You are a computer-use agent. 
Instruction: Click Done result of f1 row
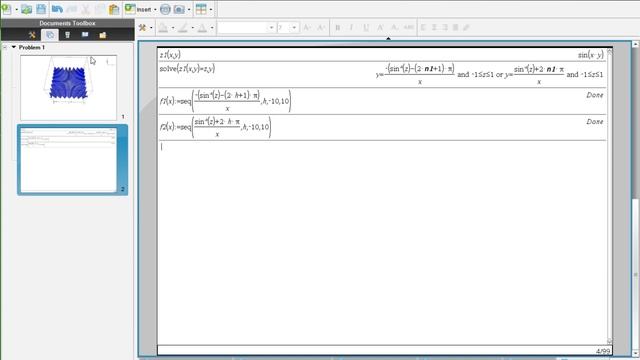(x=595, y=95)
